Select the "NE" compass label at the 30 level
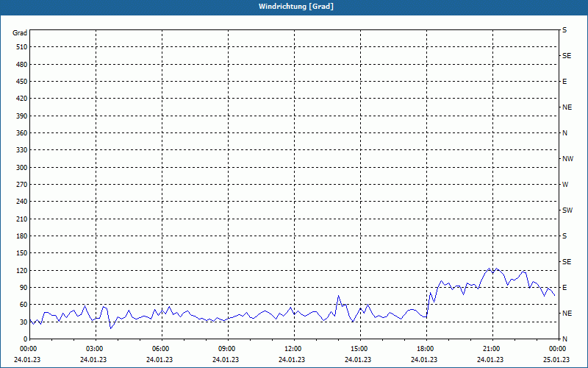588x368 pixels. tap(567, 314)
